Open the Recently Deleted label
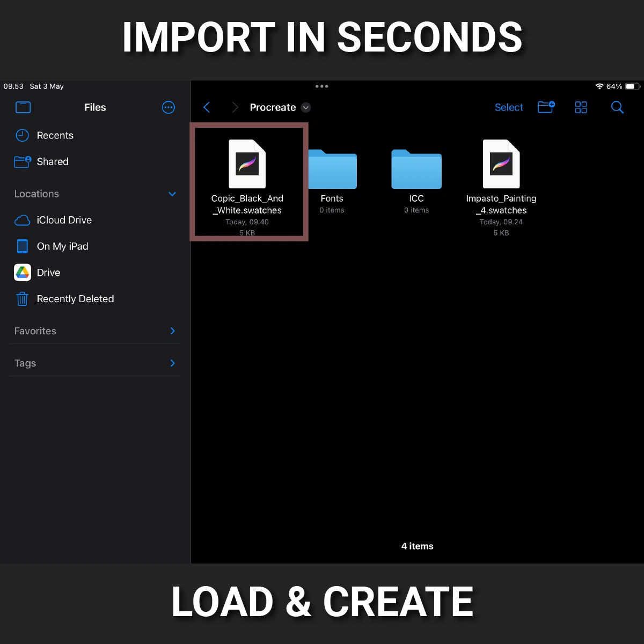 pyautogui.click(x=76, y=299)
